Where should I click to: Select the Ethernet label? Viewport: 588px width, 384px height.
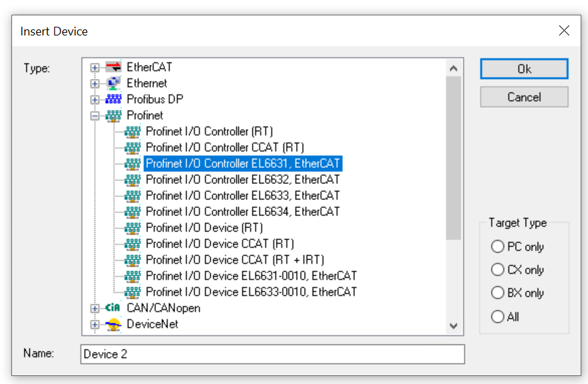pos(147,83)
